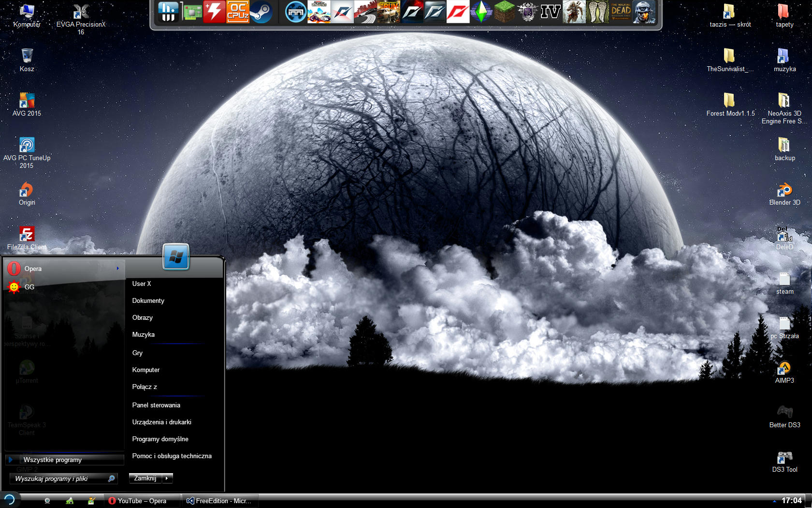Open Obrazy from Start menu

[143, 317]
